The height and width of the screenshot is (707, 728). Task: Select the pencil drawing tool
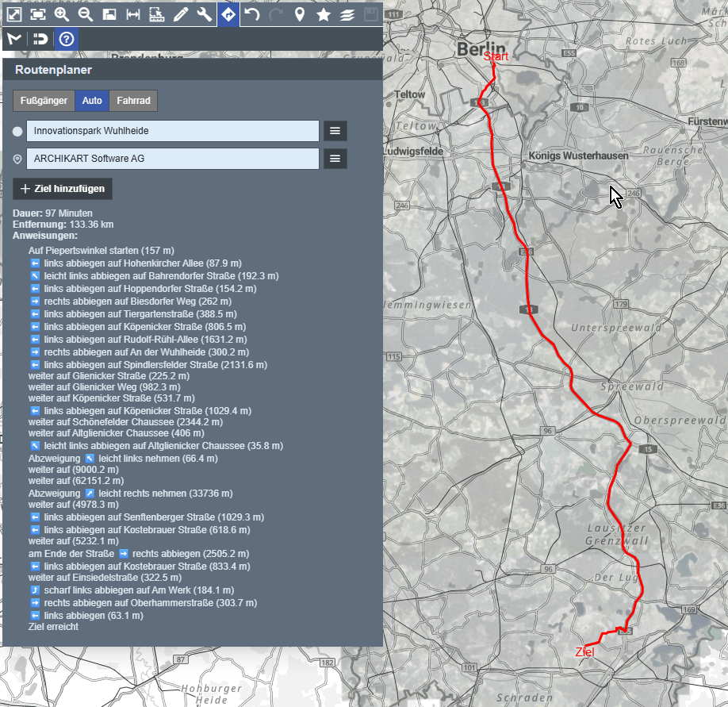tap(181, 14)
